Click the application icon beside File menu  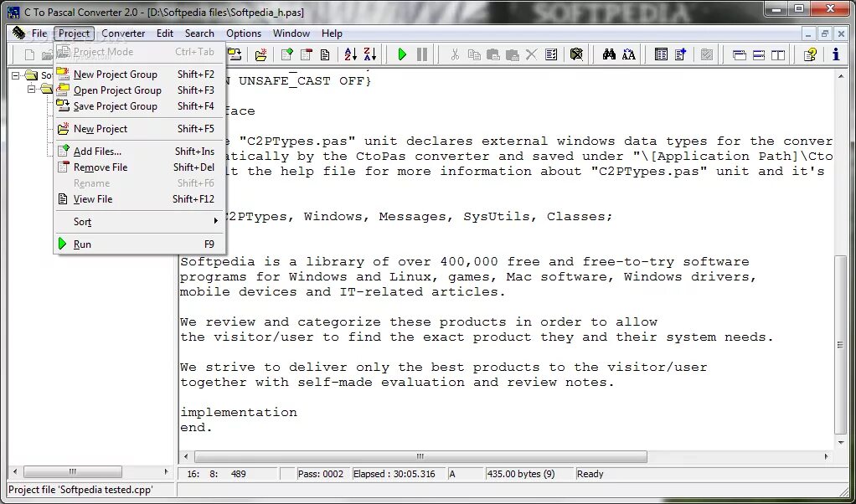(18, 33)
